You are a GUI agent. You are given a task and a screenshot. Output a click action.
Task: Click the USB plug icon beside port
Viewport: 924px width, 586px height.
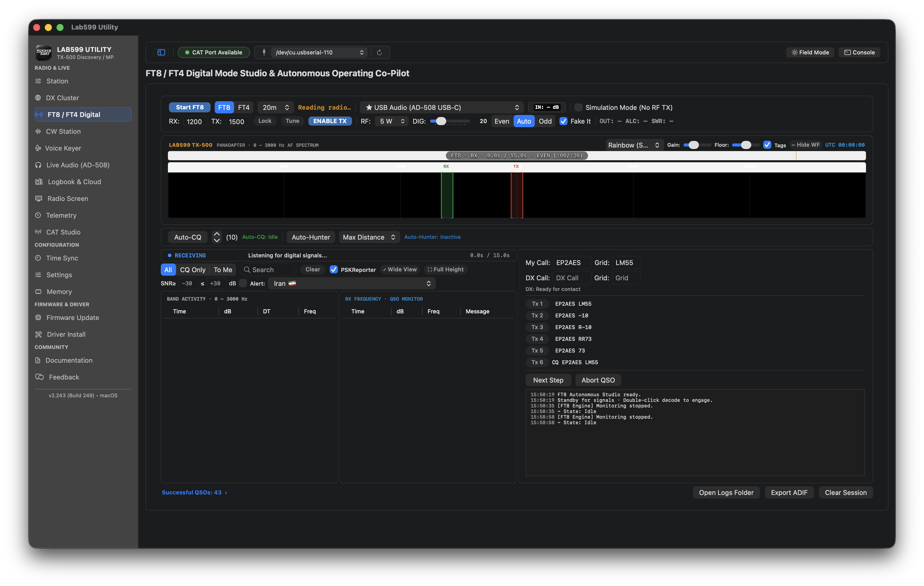(264, 53)
